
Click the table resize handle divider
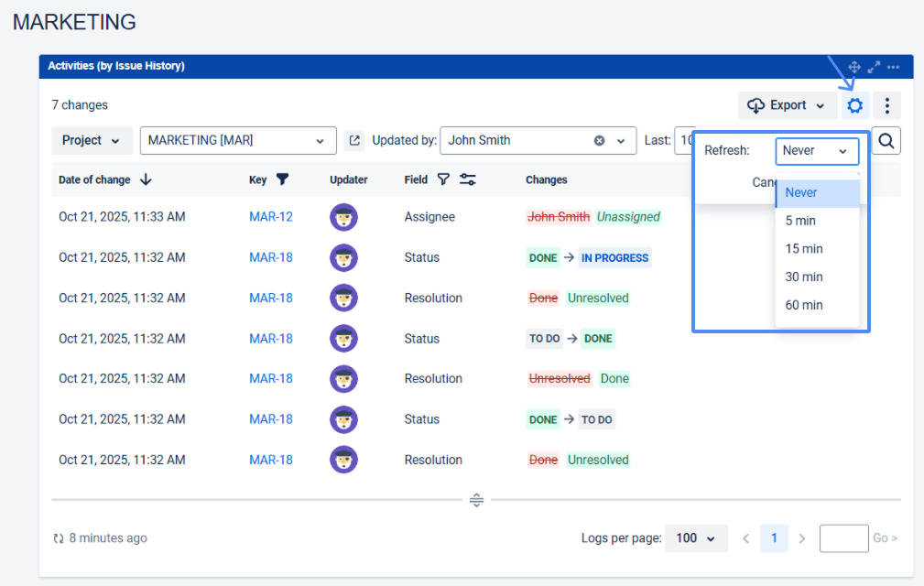click(x=476, y=500)
